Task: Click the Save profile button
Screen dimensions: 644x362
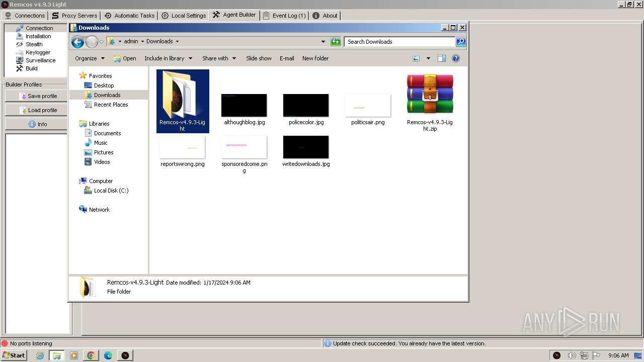Action: [36, 96]
